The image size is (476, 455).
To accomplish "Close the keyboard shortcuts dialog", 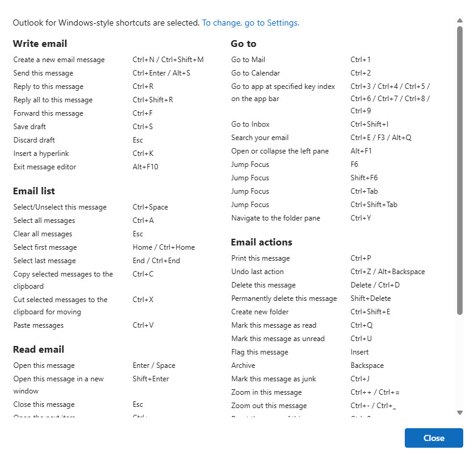I will pyautogui.click(x=434, y=438).
